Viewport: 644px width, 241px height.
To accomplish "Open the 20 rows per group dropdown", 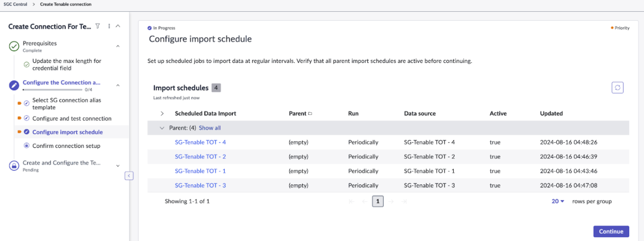I will pyautogui.click(x=558, y=201).
